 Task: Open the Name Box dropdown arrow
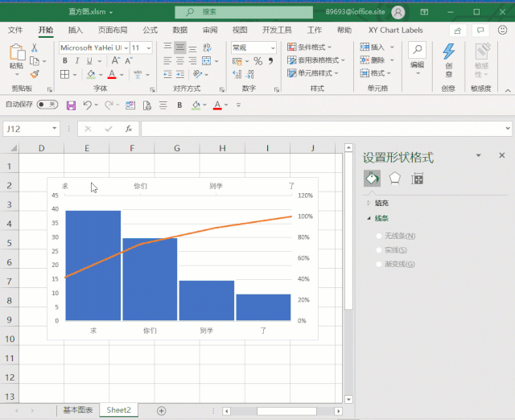(x=55, y=129)
